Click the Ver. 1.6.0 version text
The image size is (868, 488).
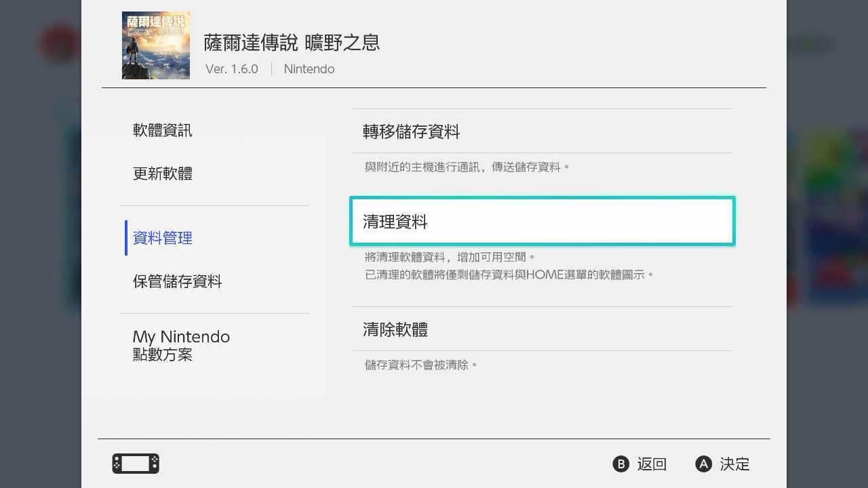(x=232, y=69)
